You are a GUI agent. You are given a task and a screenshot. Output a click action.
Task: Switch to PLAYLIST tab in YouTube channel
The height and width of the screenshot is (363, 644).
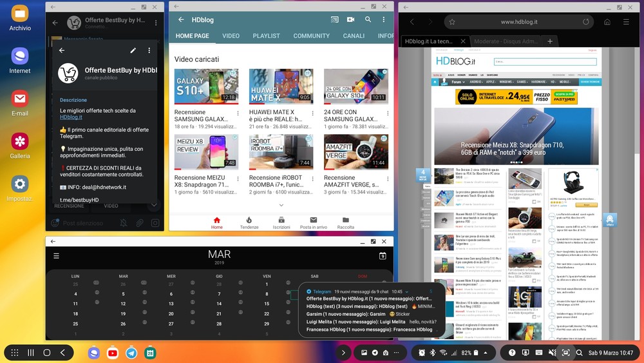[266, 35]
